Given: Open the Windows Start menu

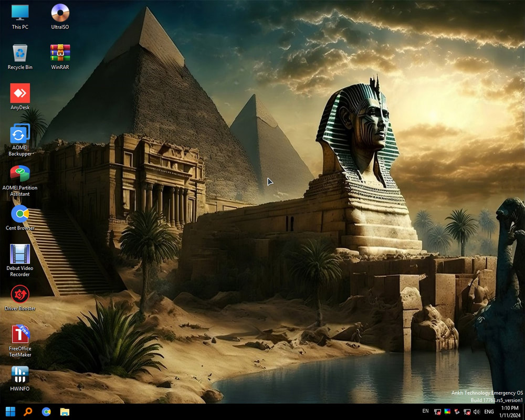Looking at the screenshot, I should pos(10,412).
